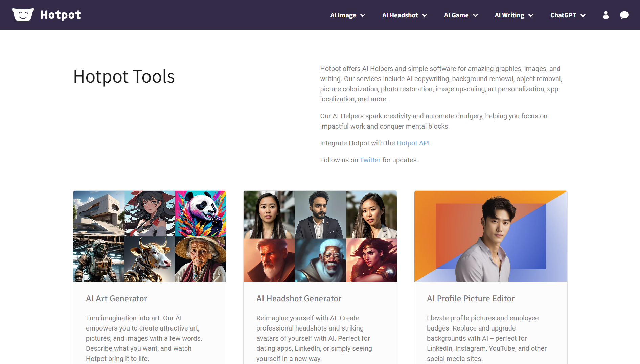The image size is (640, 364).
Task: Open the Twitter link
Action: [370, 160]
